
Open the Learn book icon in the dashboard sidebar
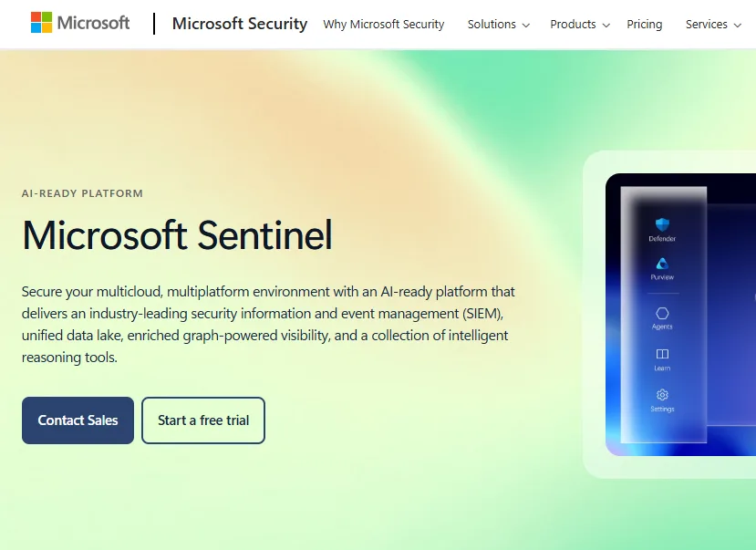pyautogui.click(x=663, y=356)
